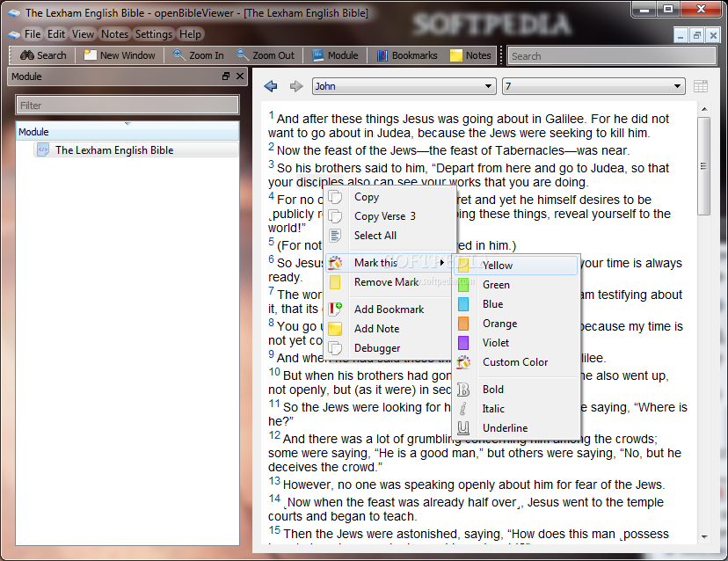Expand the Mark this submenu arrow
This screenshot has width=728, height=561.
pos(442,262)
